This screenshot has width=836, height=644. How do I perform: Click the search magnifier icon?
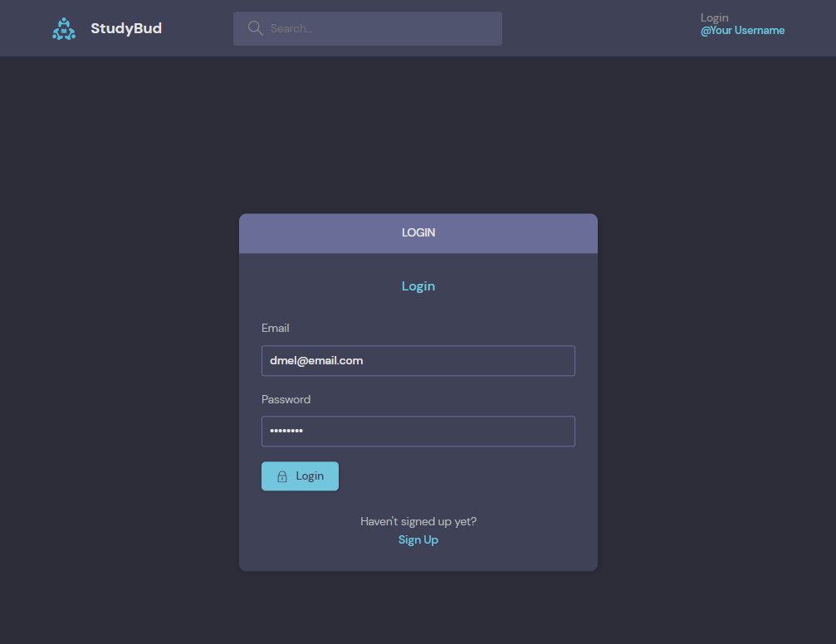[x=256, y=28]
